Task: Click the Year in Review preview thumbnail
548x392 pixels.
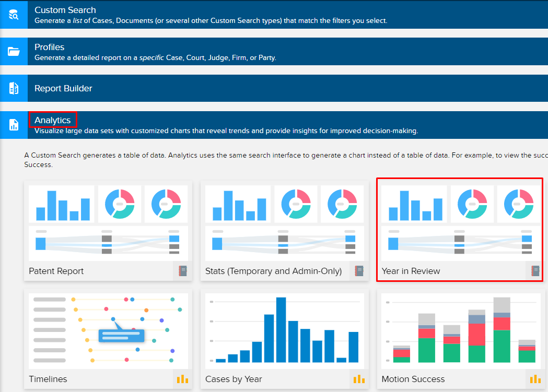Action: coord(461,223)
